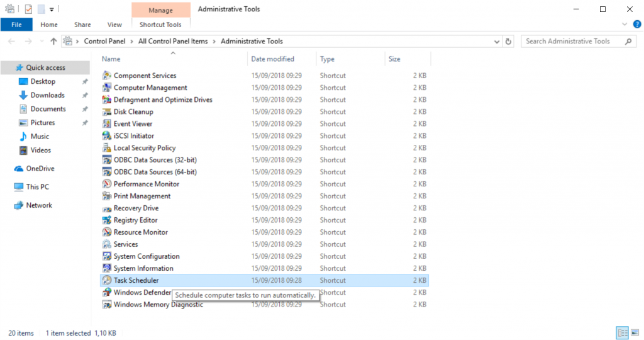This screenshot has height=340, width=644.
Task: Select OneDrive in navigation pane
Action: 40,169
